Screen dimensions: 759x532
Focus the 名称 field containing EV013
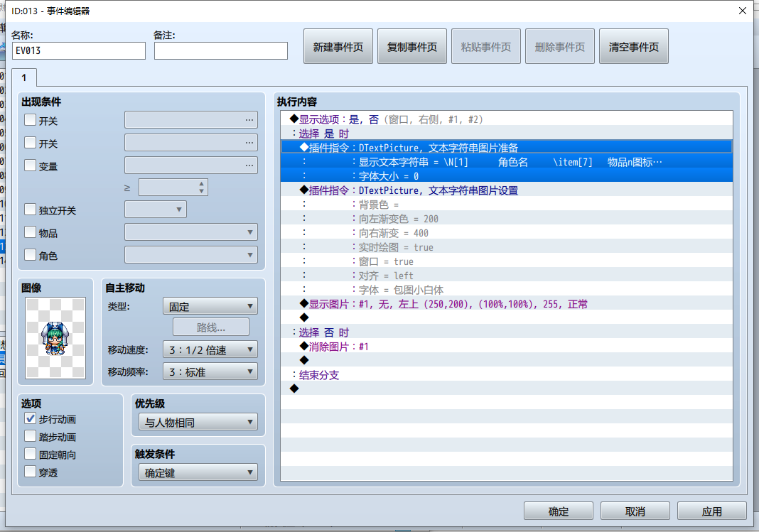click(x=79, y=50)
